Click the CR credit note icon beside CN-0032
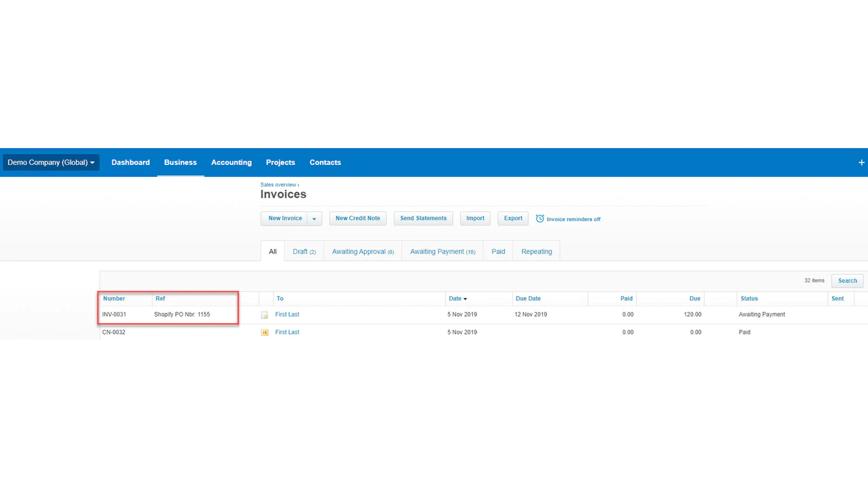868x488 pixels. (x=264, y=332)
